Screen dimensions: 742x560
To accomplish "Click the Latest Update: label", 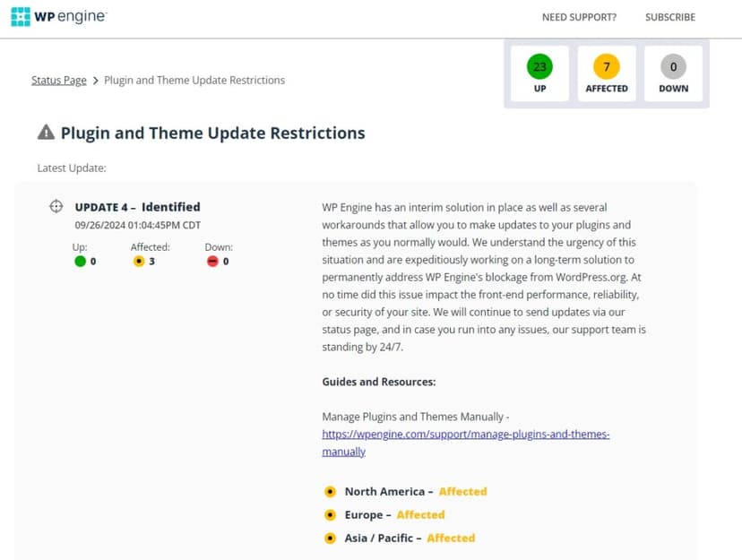I will (72, 168).
